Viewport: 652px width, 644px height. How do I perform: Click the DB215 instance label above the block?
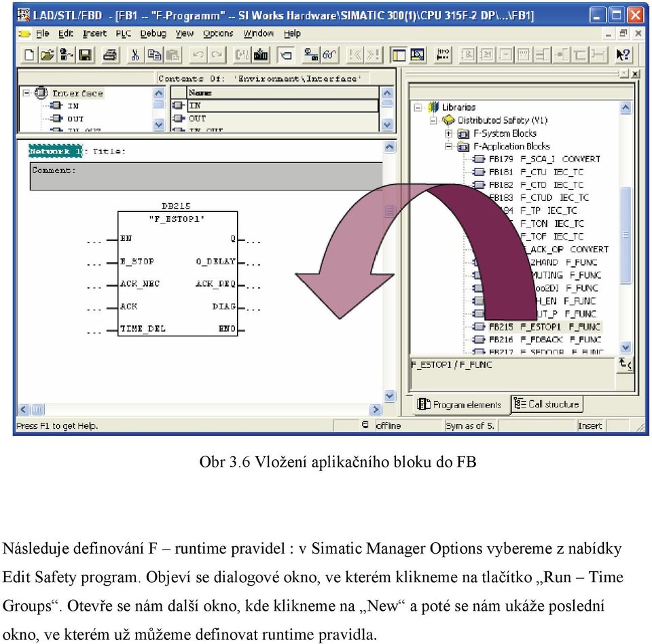tap(176, 206)
